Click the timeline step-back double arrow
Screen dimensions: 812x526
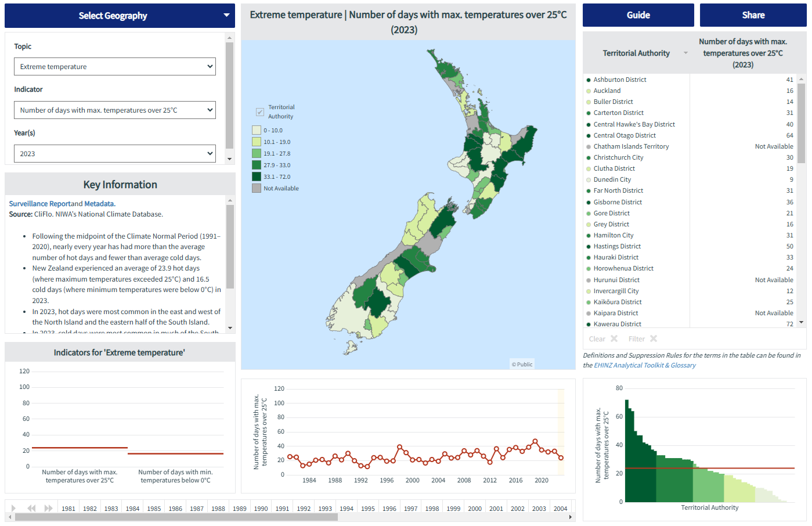point(31,508)
